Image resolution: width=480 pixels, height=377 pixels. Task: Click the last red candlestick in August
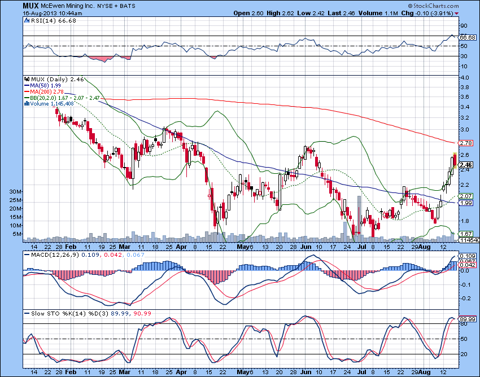pos(455,160)
